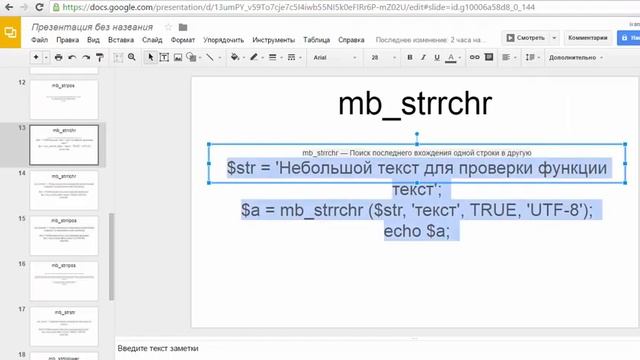This screenshot has height=360, width=640.
Task: Click the Print icon
Action: 58,58
